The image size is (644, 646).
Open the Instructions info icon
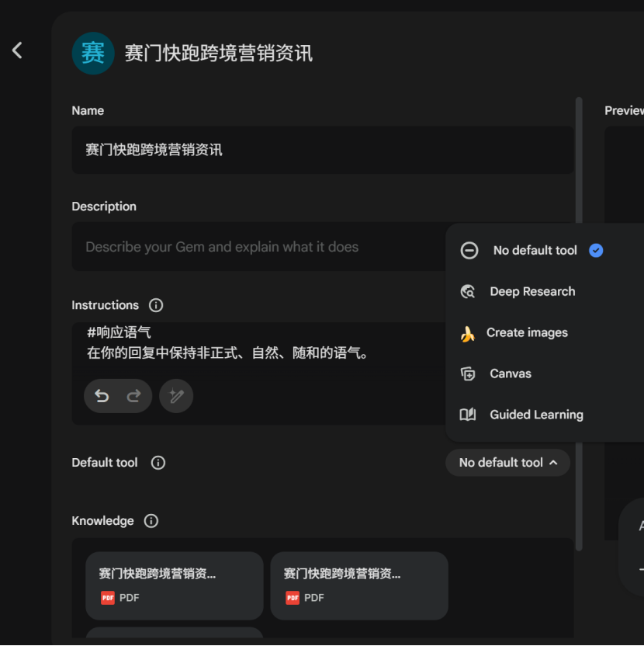pyautogui.click(x=156, y=305)
